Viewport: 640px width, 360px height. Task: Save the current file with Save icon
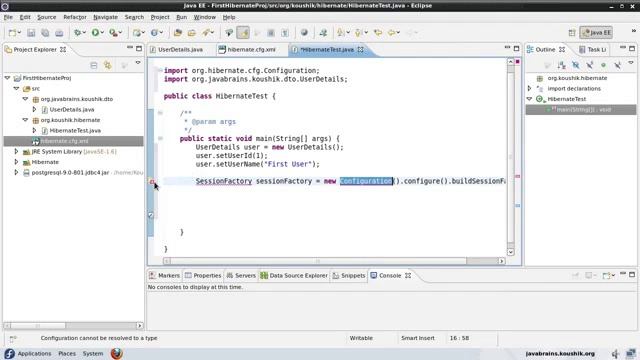(x=31, y=33)
